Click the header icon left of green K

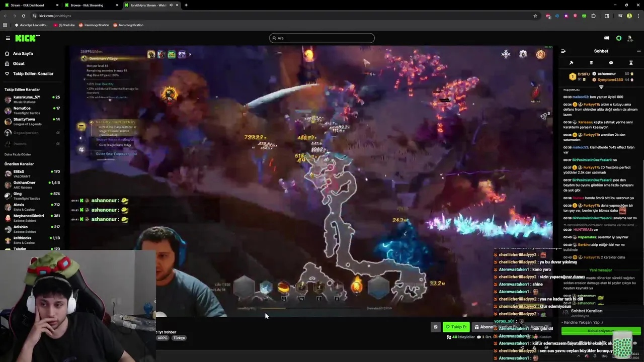pyautogui.click(x=607, y=38)
